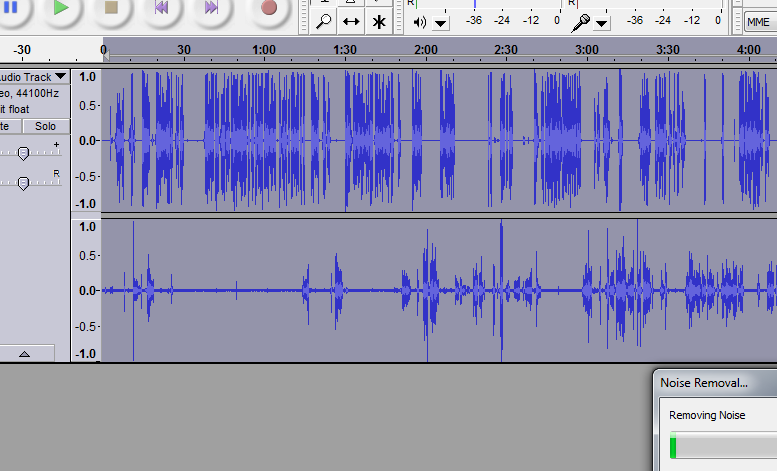The width and height of the screenshot is (777, 471).
Task: Click the meter toolbar grabber handle
Action: click(399, 17)
